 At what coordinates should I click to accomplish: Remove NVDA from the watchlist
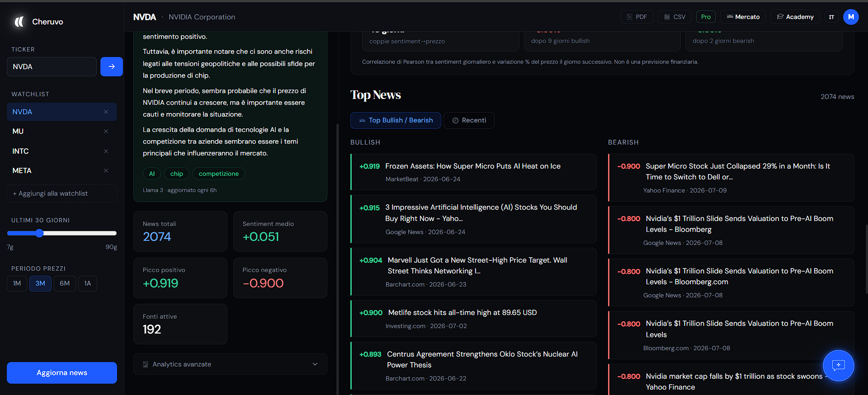pyautogui.click(x=106, y=112)
